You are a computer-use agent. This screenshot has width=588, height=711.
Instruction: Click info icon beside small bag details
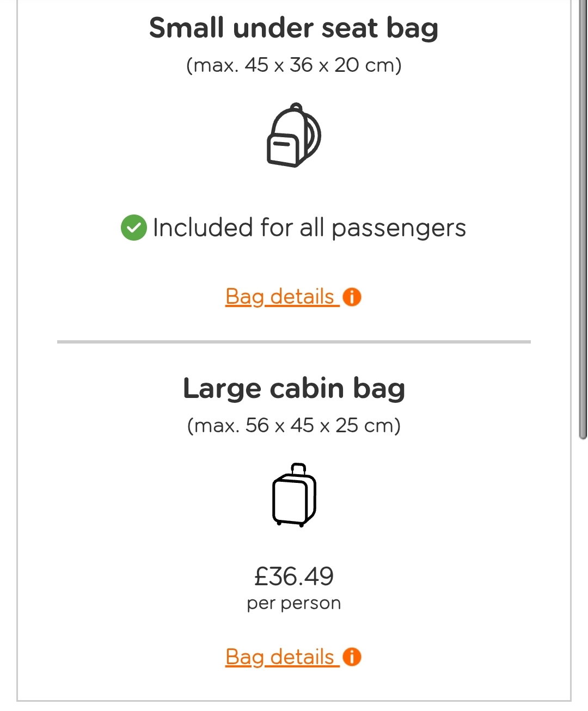pos(352,297)
